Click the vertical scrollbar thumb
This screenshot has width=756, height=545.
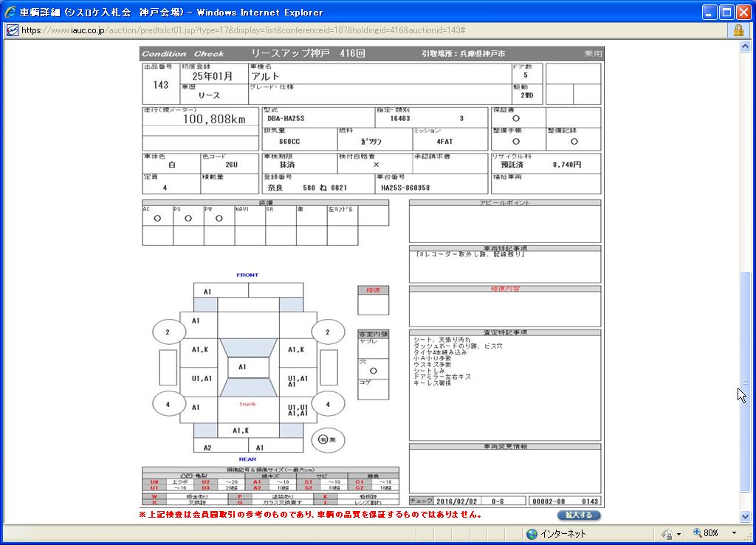click(x=745, y=381)
